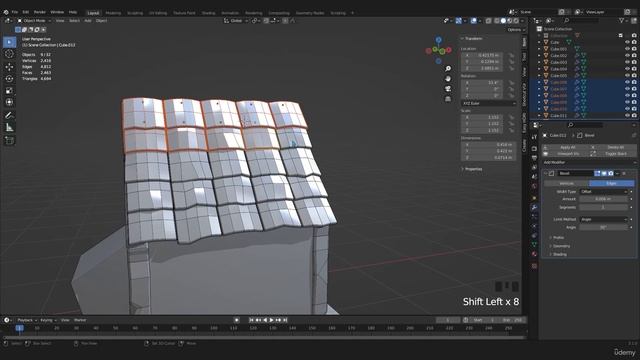Image resolution: width=640 pixels, height=360 pixels.
Task: Select Cube.002 in the outliner
Action: point(558,56)
